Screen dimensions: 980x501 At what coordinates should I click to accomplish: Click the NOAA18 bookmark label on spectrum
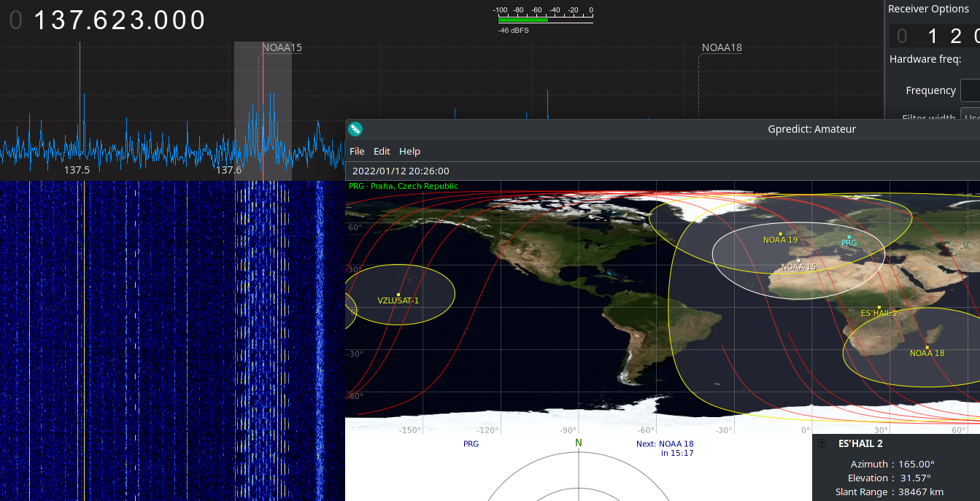tap(721, 48)
